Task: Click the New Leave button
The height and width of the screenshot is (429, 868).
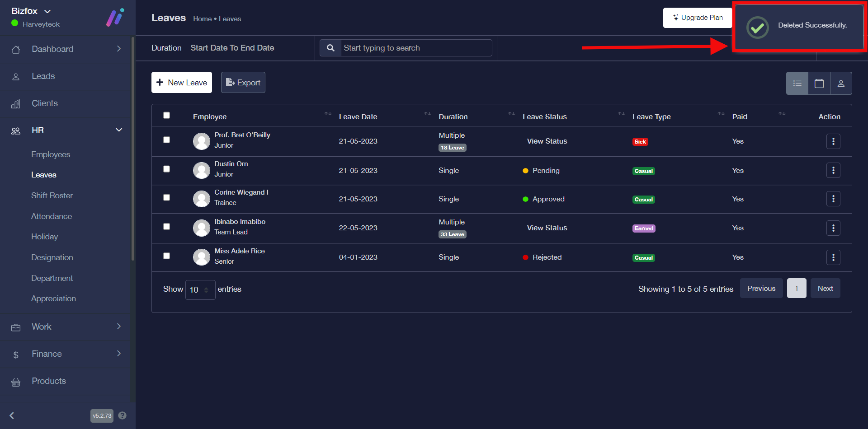Action: click(182, 83)
